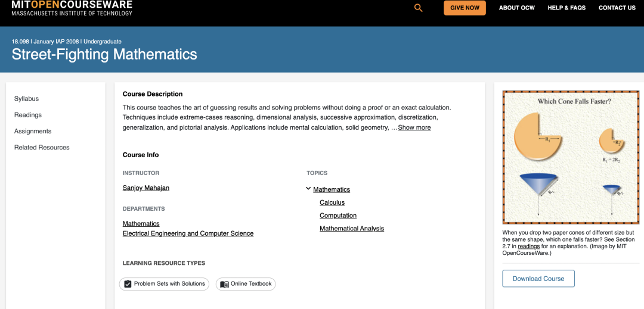Viewport: 644px width, 309px height.
Task: Click the cone image thumbnail
Action: point(571,157)
